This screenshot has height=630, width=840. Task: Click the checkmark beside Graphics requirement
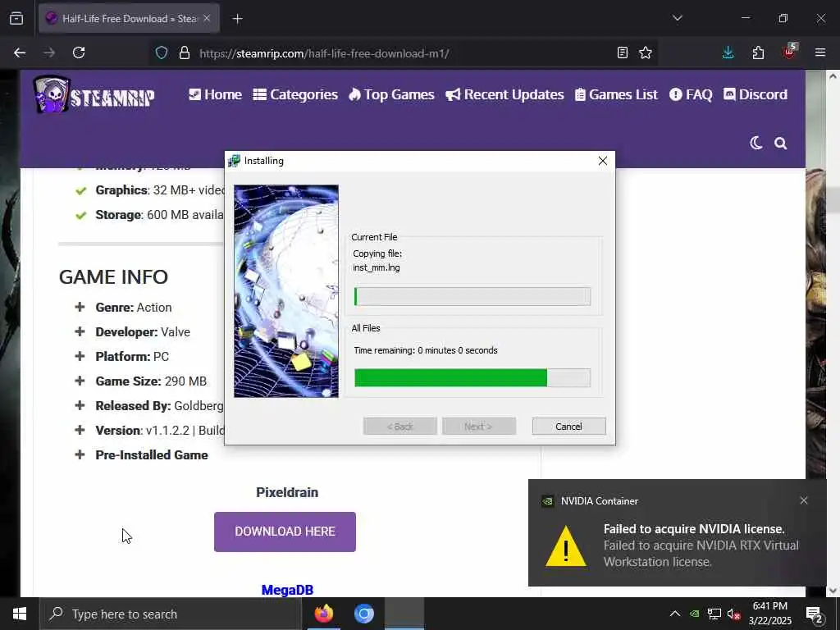click(x=81, y=190)
